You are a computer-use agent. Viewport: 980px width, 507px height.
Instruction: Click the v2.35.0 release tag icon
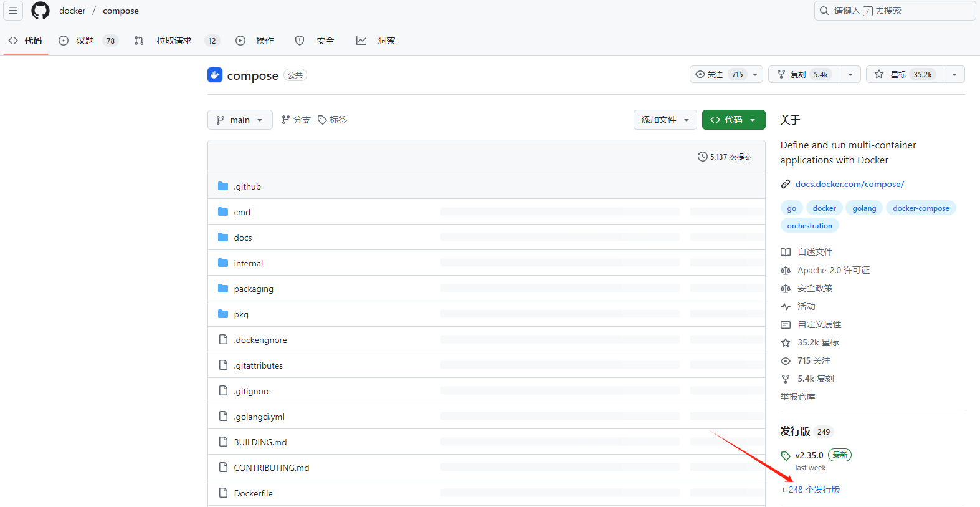[x=786, y=456]
